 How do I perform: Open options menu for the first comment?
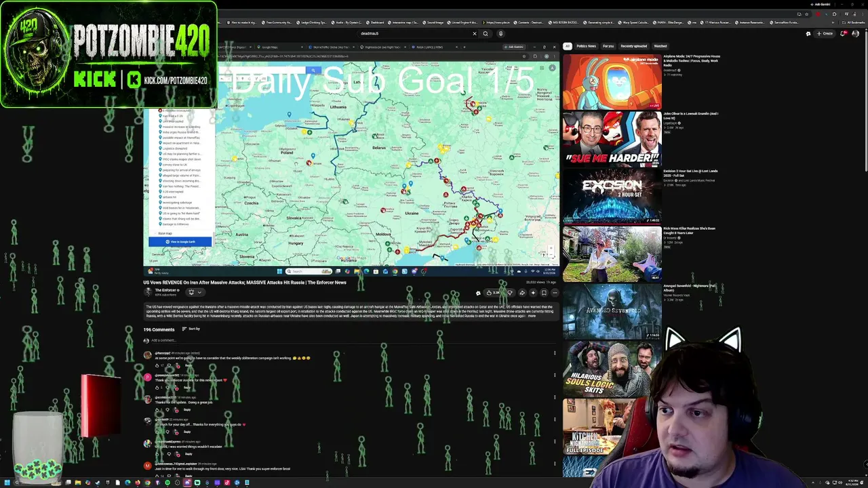pyautogui.click(x=555, y=353)
